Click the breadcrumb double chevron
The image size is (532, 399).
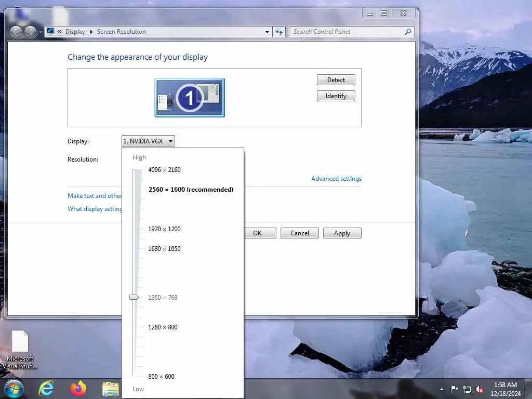coord(59,32)
